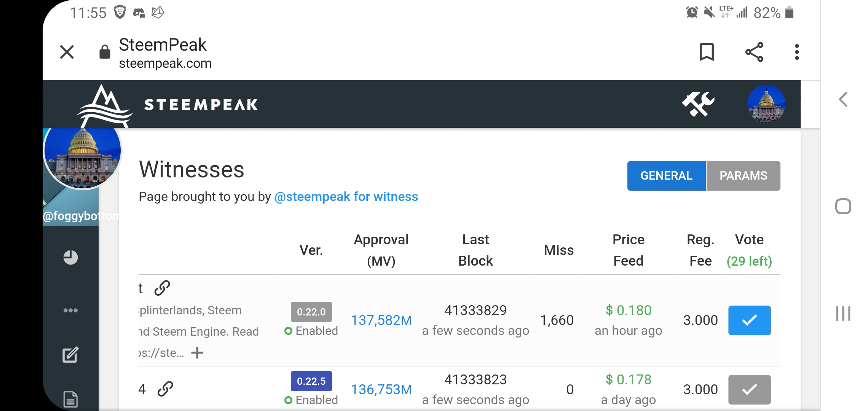Click the 137,582M approval value link
This screenshot has width=868, height=411.
click(381, 320)
